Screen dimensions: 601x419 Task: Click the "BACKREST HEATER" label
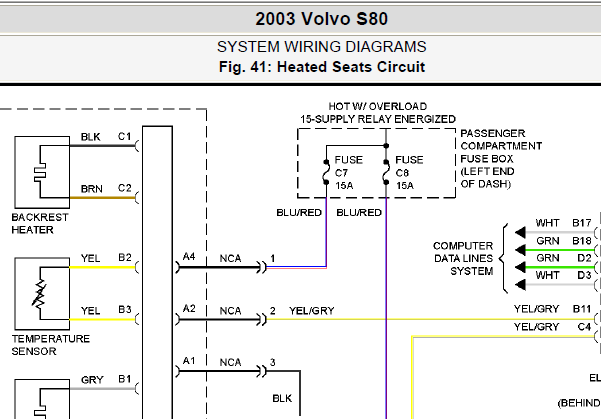click(40, 223)
